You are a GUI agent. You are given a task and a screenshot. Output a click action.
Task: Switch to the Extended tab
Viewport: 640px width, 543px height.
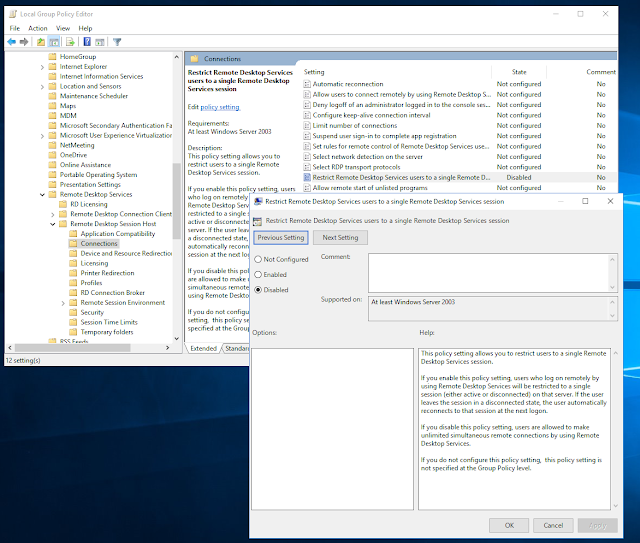coord(203,348)
